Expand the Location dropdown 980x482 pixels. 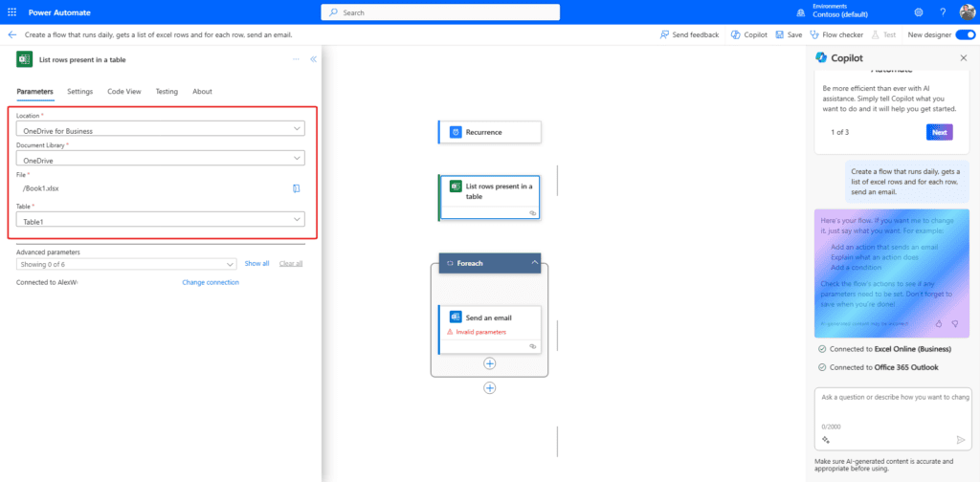[x=298, y=129]
